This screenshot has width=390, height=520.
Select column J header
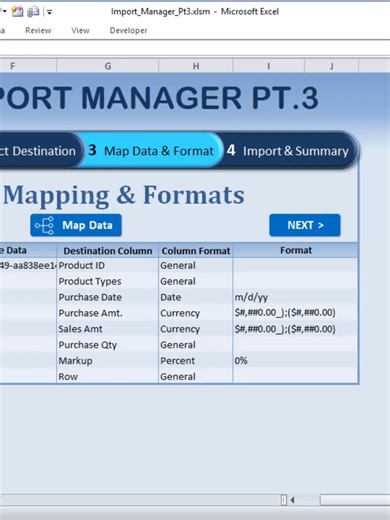coord(332,66)
